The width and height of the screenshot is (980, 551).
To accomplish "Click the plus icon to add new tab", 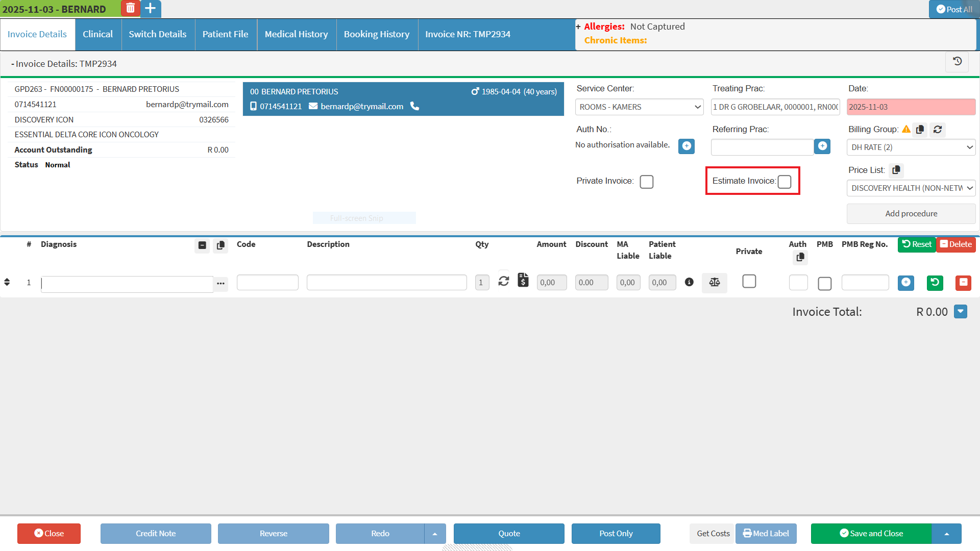I will point(151,8).
